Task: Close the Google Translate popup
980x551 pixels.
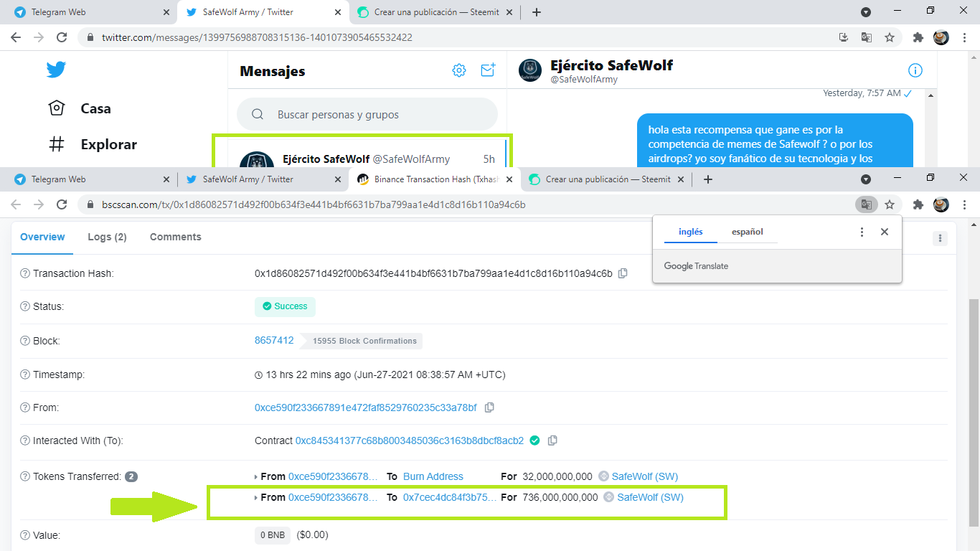Action: click(x=885, y=232)
